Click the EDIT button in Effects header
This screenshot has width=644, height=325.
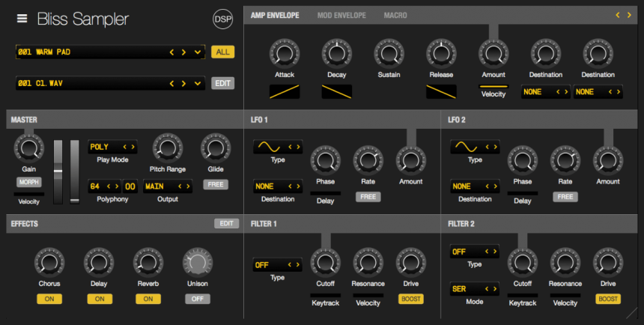pos(225,223)
